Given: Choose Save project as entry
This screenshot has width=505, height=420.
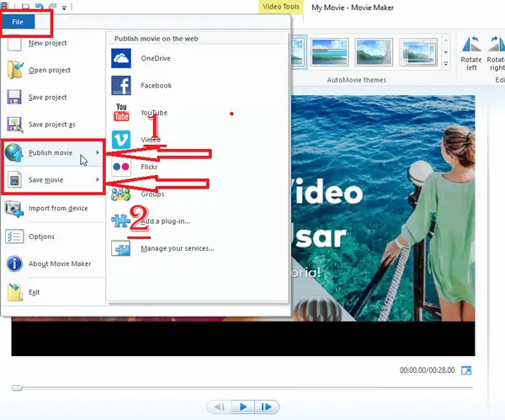Looking at the screenshot, I should tap(53, 125).
